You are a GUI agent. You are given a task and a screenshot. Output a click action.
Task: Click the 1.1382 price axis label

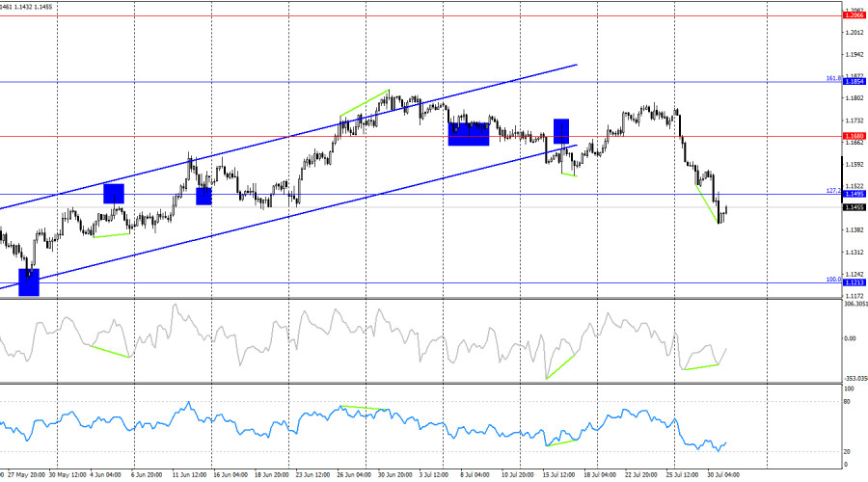pos(854,230)
